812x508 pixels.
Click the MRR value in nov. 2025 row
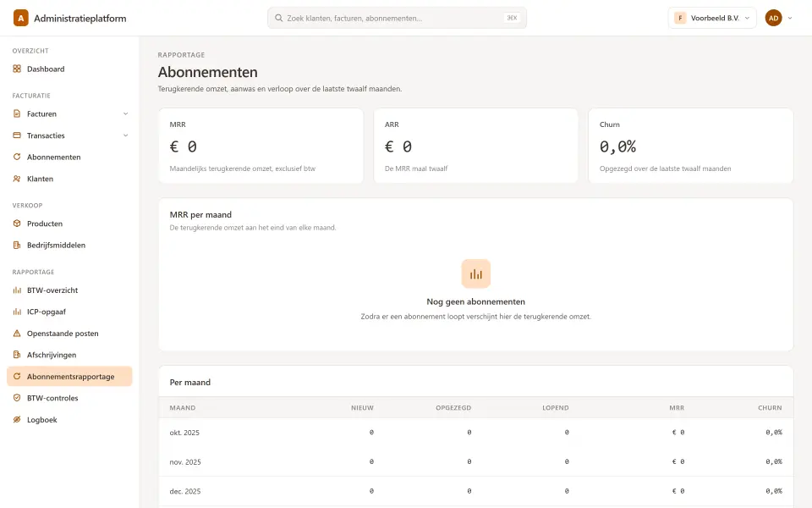click(x=678, y=462)
